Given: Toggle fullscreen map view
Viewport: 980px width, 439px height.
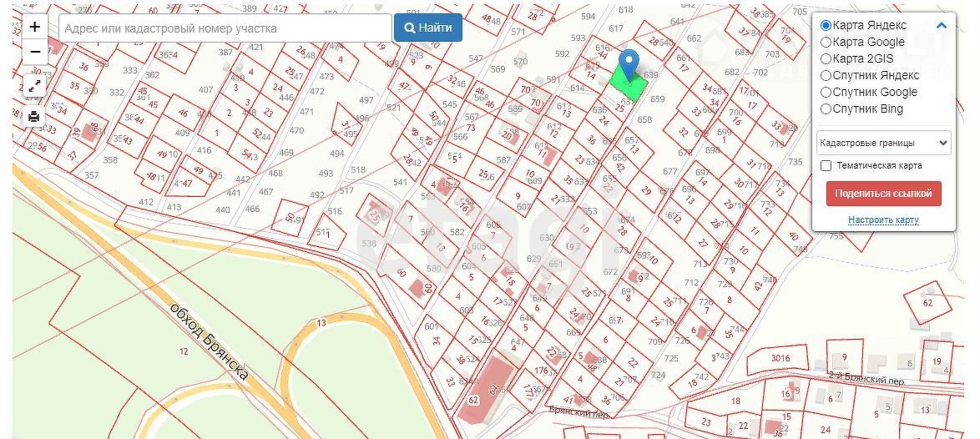Looking at the screenshot, I should (34, 86).
